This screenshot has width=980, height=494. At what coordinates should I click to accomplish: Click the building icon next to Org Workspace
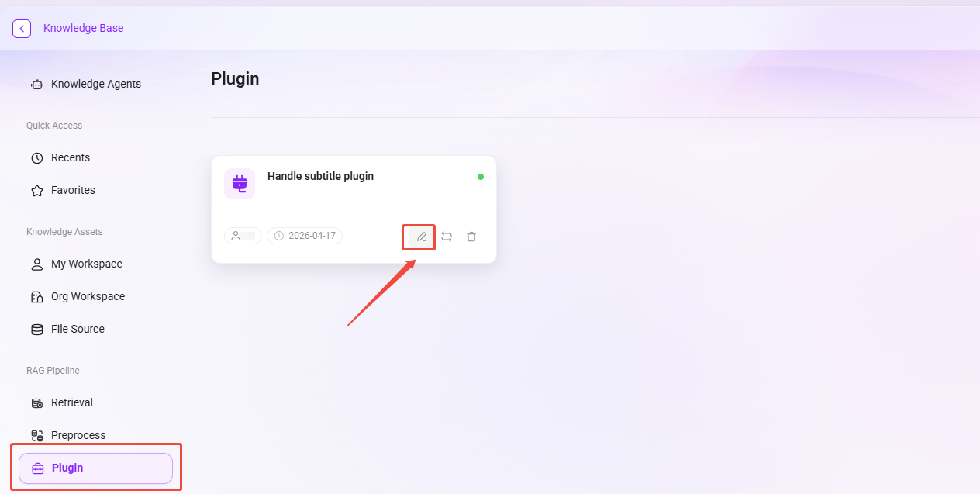[36, 297]
